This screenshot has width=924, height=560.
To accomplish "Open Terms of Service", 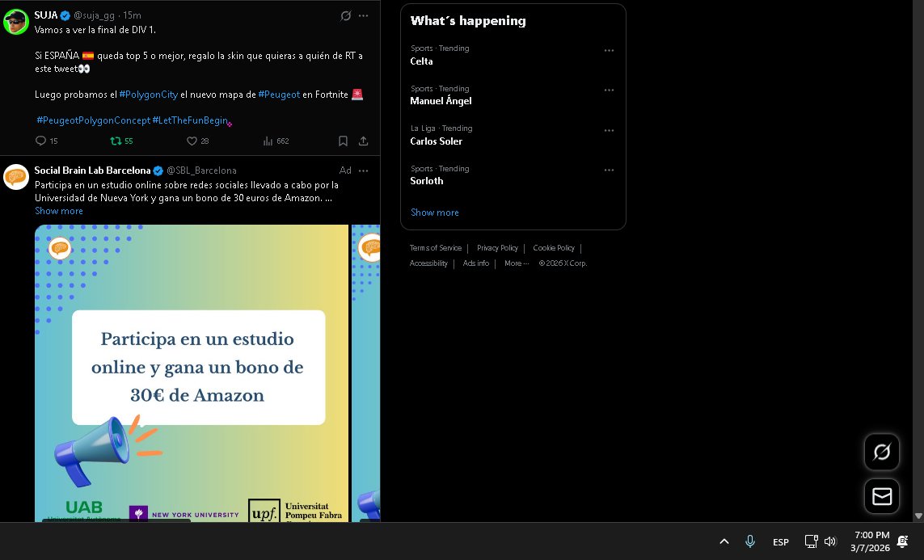I will 436,248.
